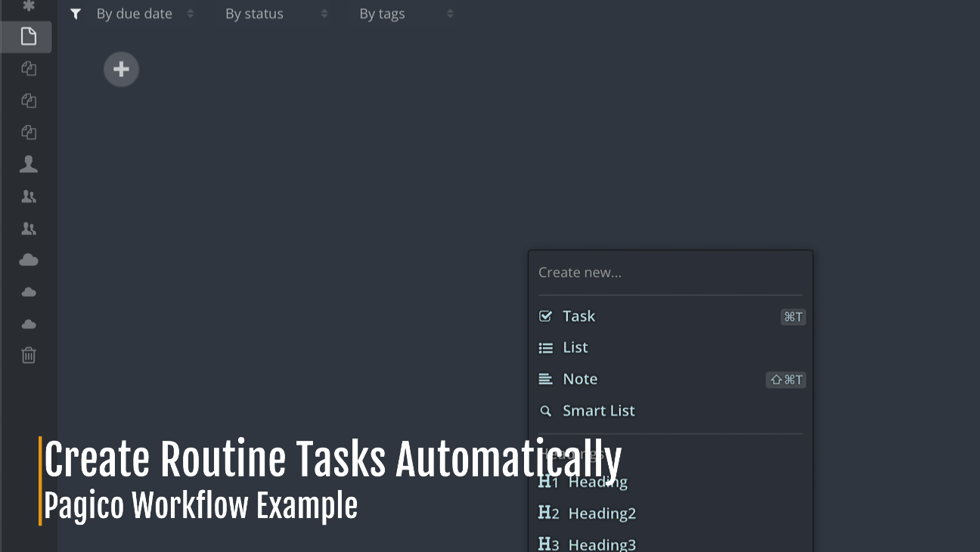Create a new Note from the menu

671,380
